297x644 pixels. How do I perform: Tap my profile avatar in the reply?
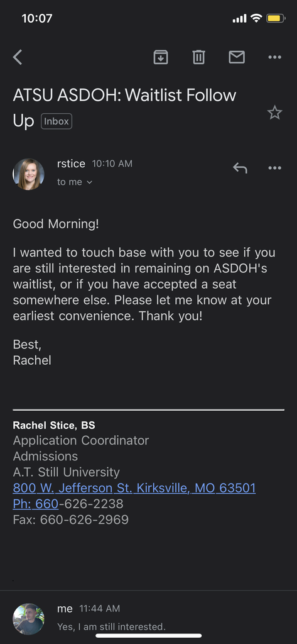(29, 619)
